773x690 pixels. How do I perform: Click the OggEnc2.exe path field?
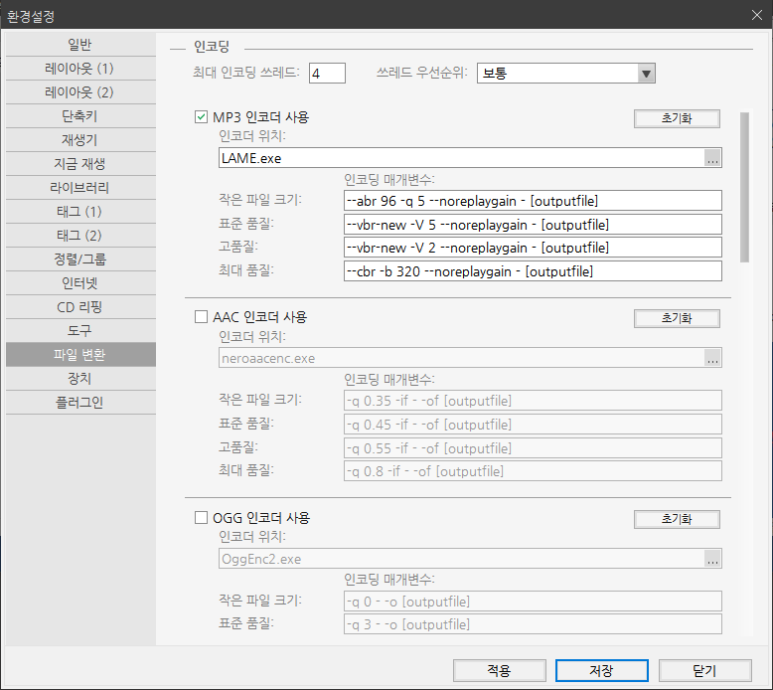click(461, 559)
